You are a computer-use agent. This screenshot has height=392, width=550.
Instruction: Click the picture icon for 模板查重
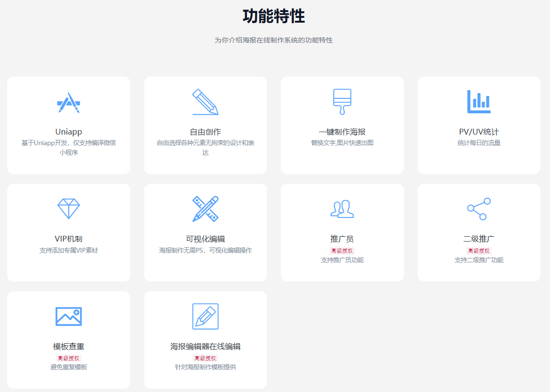69,316
